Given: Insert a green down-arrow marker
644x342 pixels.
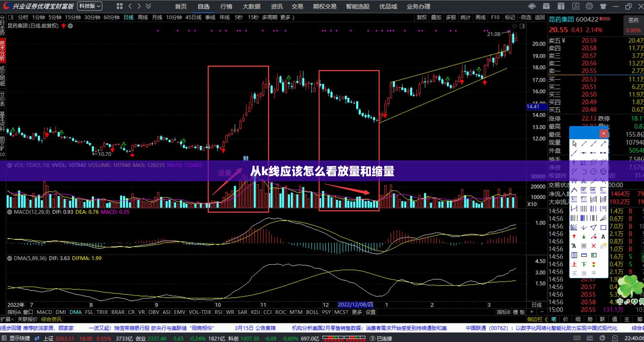Looking at the screenshot, I should click(584, 237).
